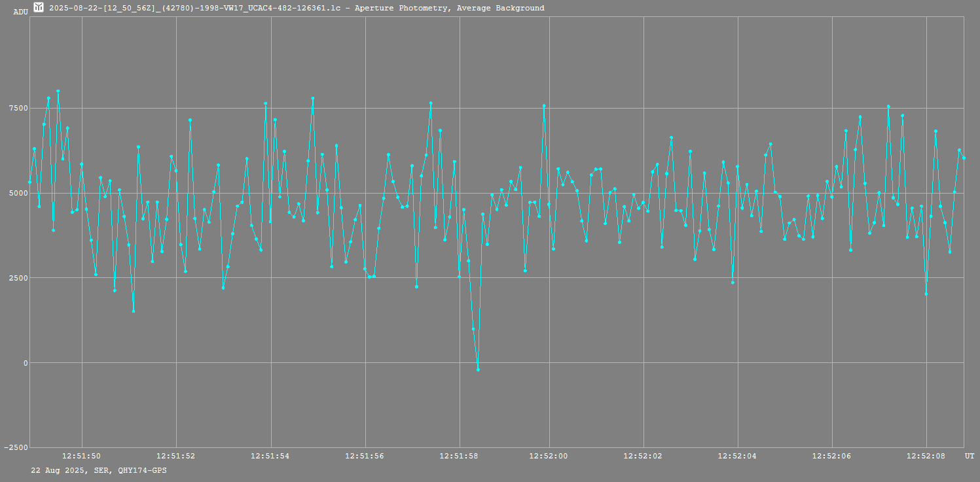Click the 12:52:08 time label
The height and width of the screenshot is (482, 980).
pyautogui.click(x=926, y=455)
